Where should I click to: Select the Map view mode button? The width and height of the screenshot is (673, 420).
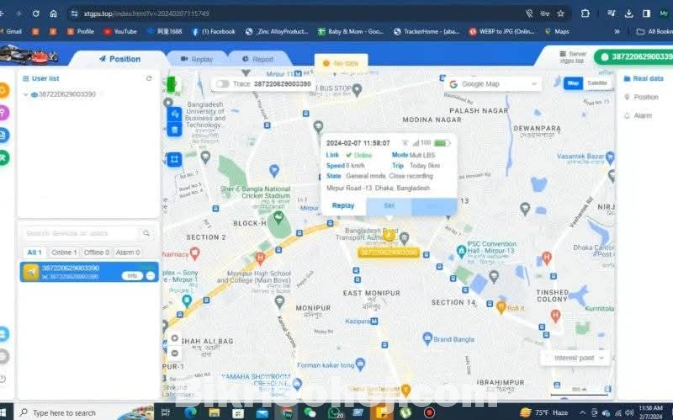pyautogui.click(x=573, y=84)
